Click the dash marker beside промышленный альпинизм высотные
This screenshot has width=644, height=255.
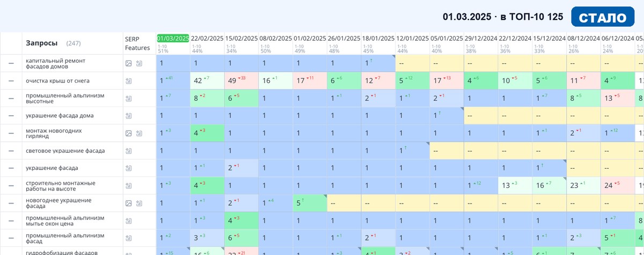pyautogui.click(x=11, y=99)
